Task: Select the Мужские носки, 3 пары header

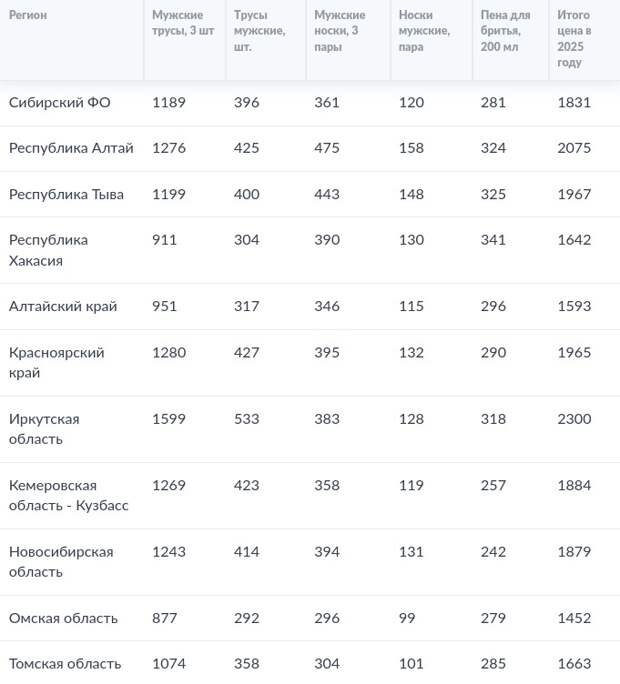Action: click(x=339, y=31)
